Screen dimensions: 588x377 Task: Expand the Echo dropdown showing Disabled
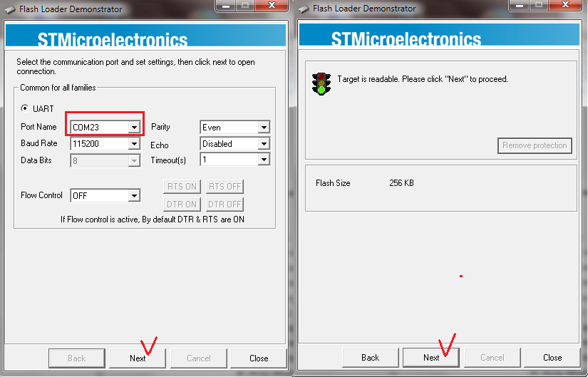264,144
